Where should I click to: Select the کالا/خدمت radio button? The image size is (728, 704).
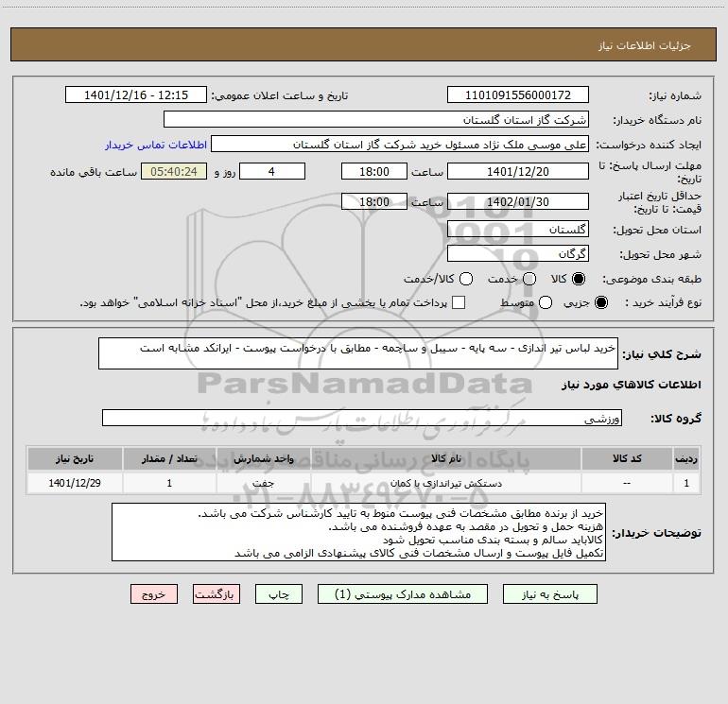(x=466, y=279)
